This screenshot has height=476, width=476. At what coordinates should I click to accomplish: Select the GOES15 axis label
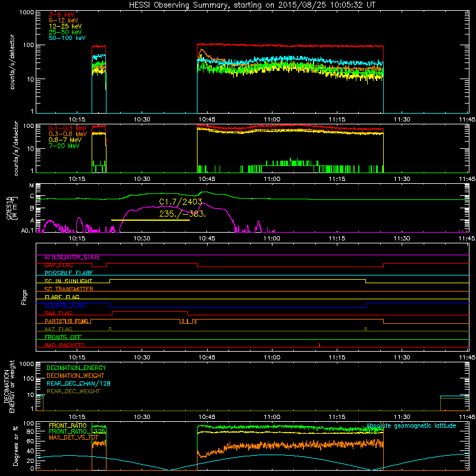point(10,208)
